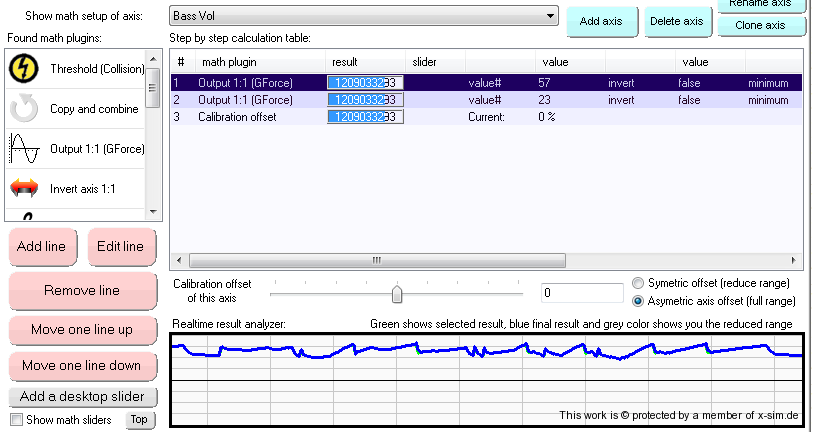Enable the Show math sliders checkbox
This screenshot has height=432, width=813.
click(16, 420)
